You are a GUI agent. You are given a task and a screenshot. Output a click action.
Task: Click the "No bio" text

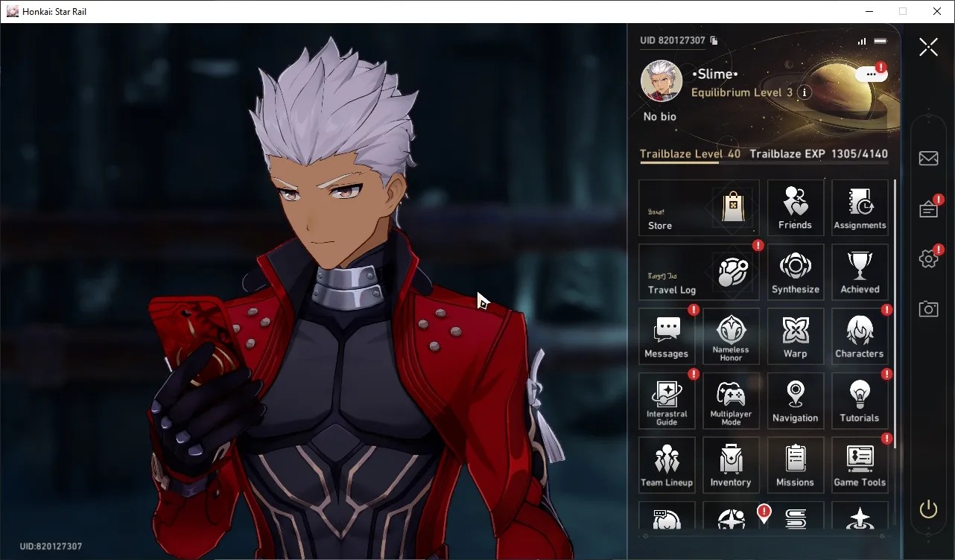[x=660, y=116]
